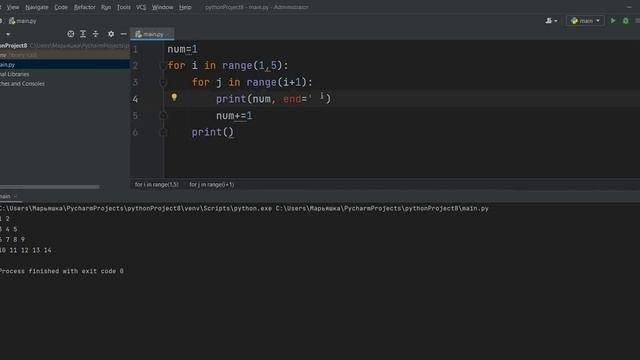Open project panel gear options
This screenshot has height=360, width=640.
pyautogui.click(x=111, y=34)
